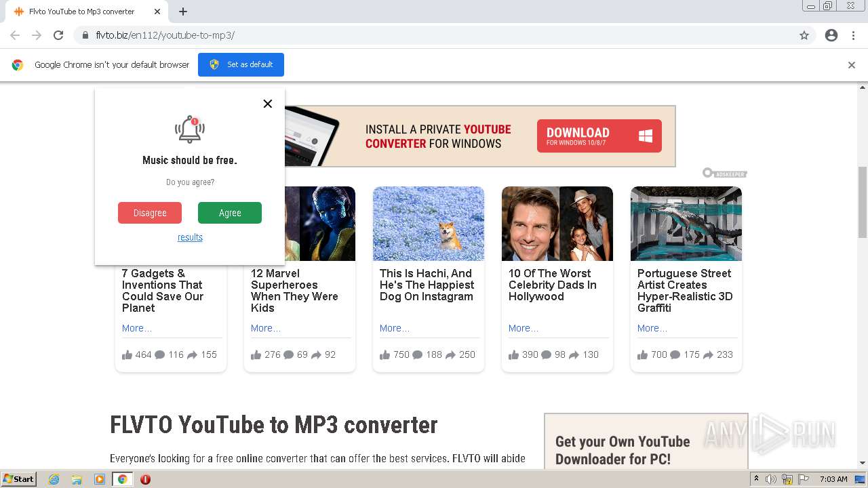Open the results link in popup

190,237
